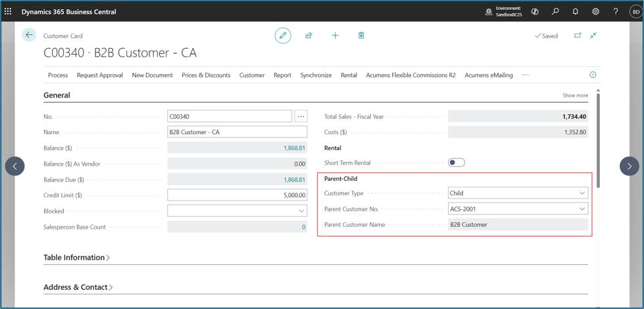Collapse the page with arrows icon
This screenshot has width=644, height=309.
click(x=593, y=36)
